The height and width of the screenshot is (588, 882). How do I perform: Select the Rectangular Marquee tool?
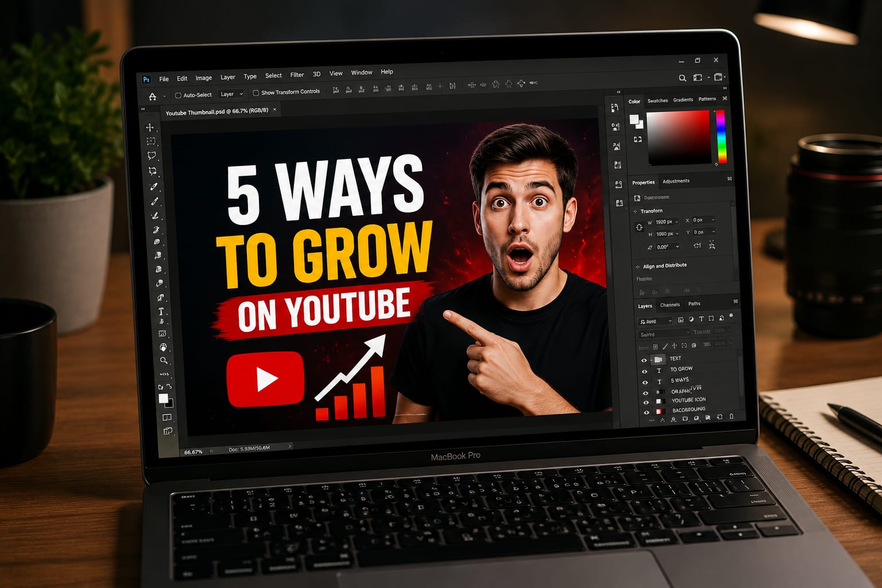pos(151,141)
